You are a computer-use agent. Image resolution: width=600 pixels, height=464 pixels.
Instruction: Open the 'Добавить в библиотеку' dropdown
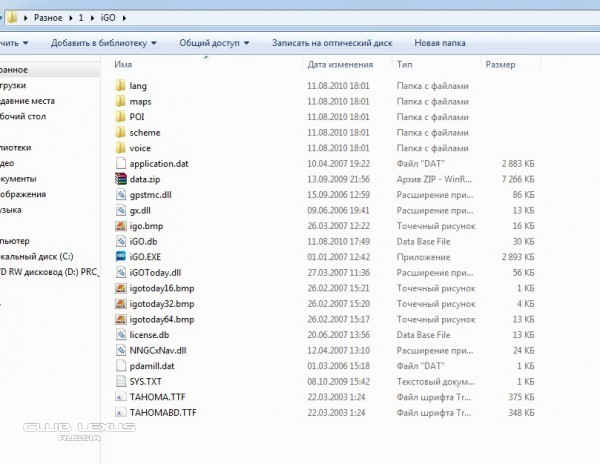coord(104,43)
